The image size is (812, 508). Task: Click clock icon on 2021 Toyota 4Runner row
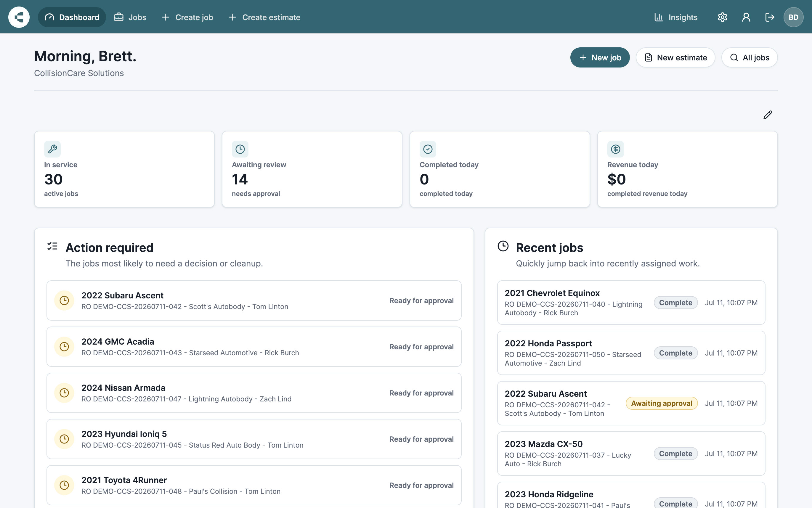(64, 485)
